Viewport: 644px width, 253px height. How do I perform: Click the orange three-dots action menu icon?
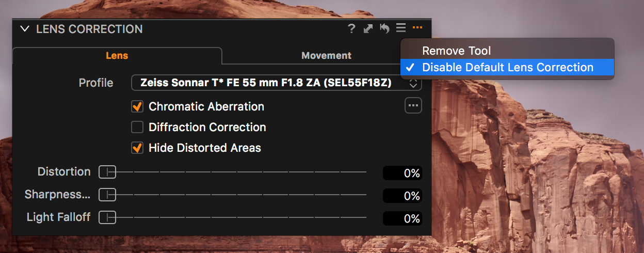417,28
